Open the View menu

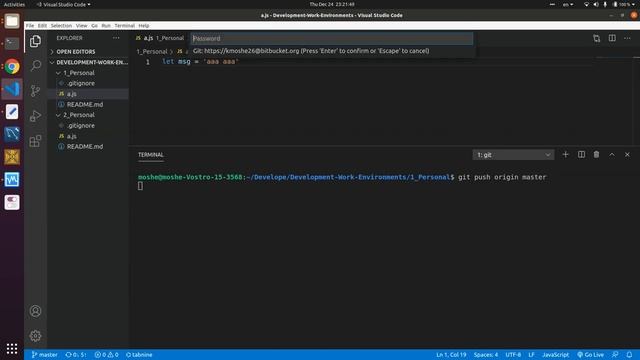(81, 25)
